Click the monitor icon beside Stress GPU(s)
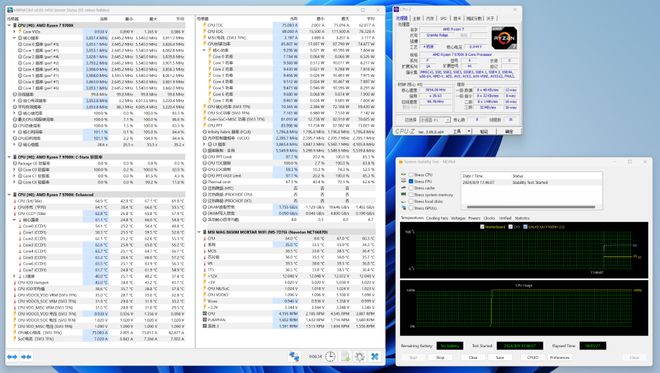660x373 pixels. tap(404, 208)
